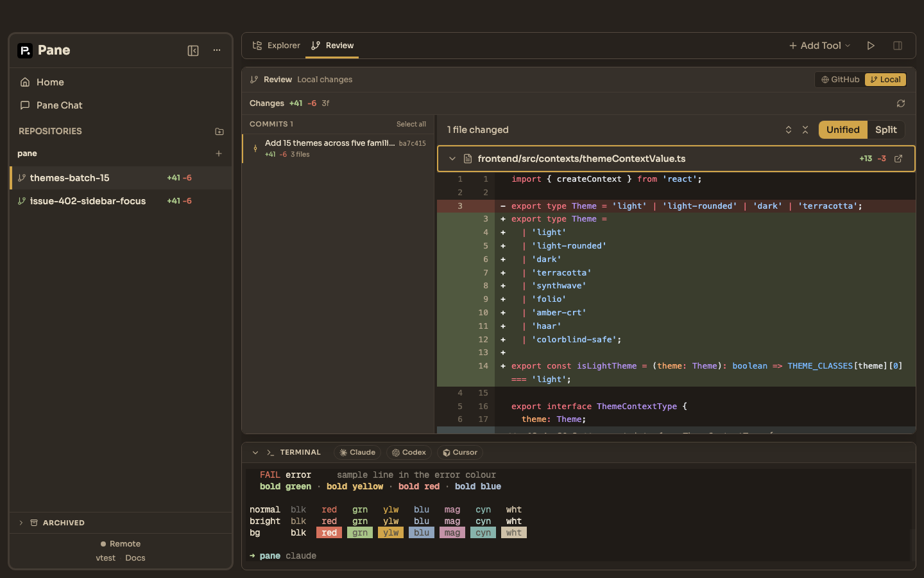The height and width of the screenshot is (578, 924).
Task: Click the cyn bg color swatch
Action: click(x=483, y=533)
